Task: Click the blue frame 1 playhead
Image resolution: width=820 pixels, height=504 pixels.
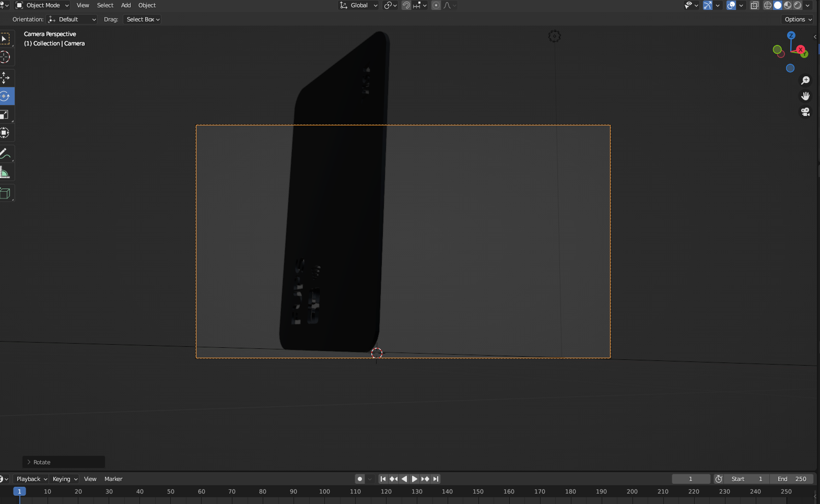Action: pyautogui.click(x=19, y=491)
